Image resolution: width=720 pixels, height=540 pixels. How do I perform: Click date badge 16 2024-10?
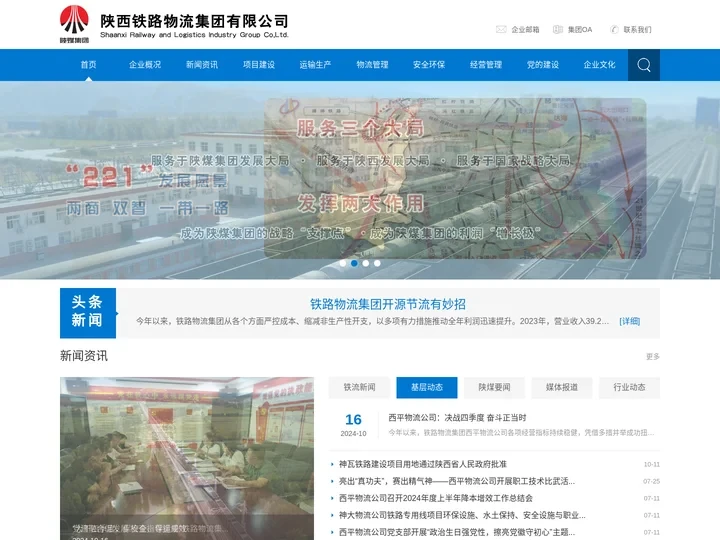[353, 425]
